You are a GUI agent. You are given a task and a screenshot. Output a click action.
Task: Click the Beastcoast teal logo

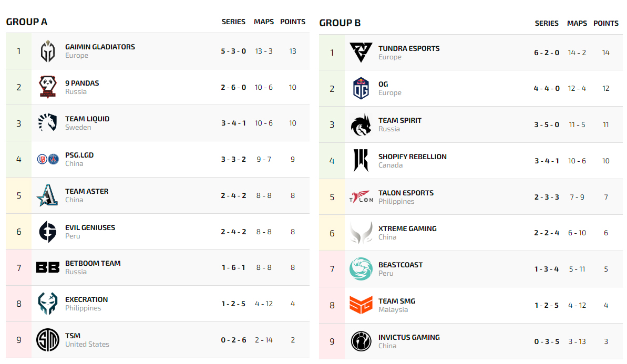[361, 269]
